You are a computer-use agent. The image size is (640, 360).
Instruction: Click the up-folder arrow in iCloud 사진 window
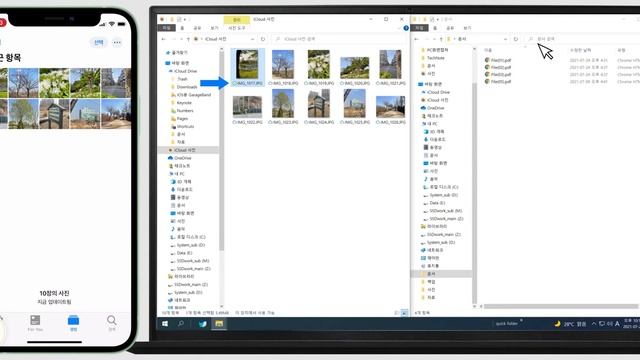tap(188, 39)
